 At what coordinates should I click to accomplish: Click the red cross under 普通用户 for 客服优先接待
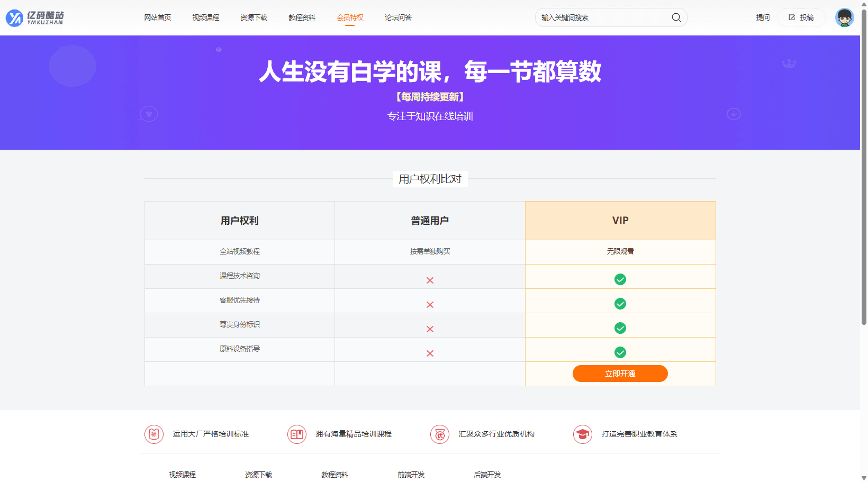430,304
